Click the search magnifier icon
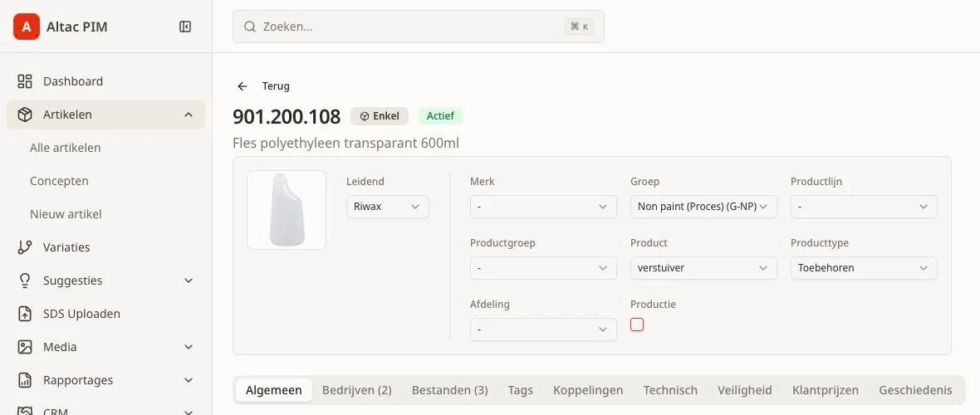This screenshot has height=415, width=980. pyautogui.click(x=249, y=27)
